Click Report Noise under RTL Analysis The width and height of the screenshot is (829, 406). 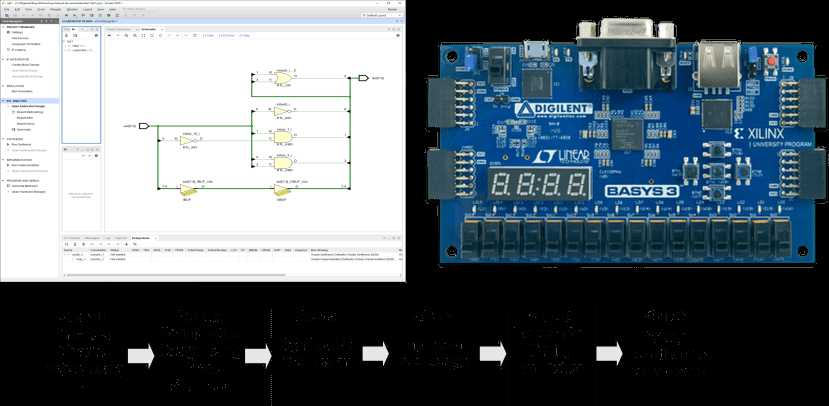click(25, 124)
